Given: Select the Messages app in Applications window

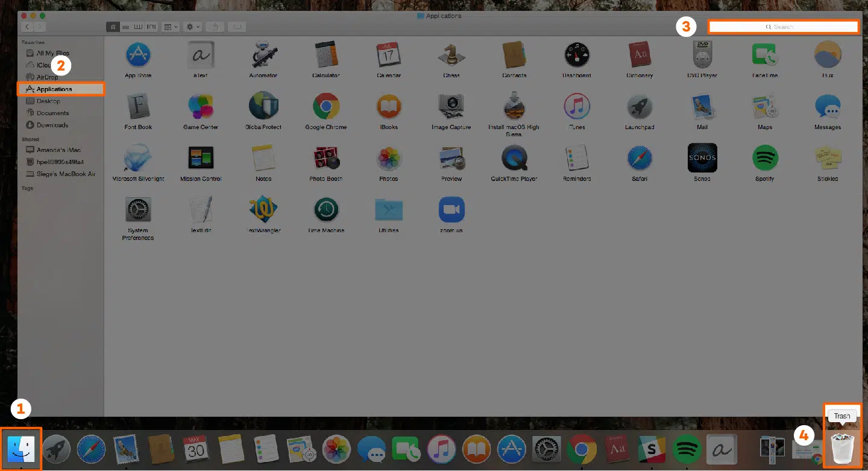Looking at the screenshot, I should [x=828, y=107].
